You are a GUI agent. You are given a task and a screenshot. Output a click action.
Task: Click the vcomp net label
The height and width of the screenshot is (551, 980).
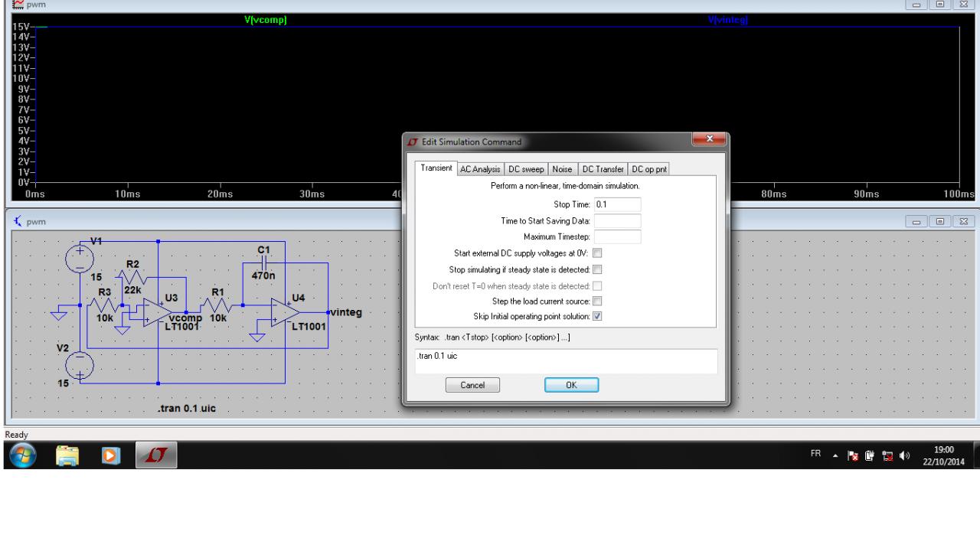click(x=184, y=317)
